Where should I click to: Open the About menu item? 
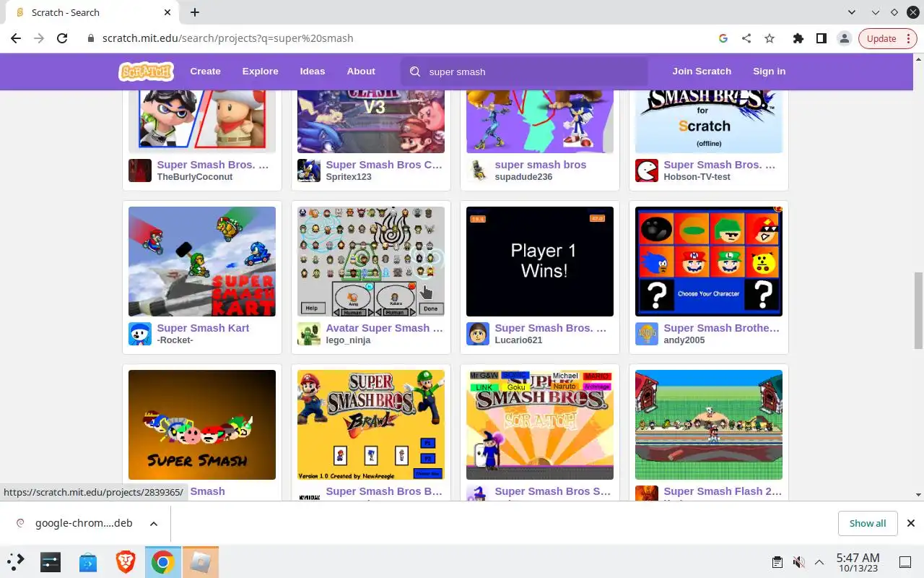[361, 72]
